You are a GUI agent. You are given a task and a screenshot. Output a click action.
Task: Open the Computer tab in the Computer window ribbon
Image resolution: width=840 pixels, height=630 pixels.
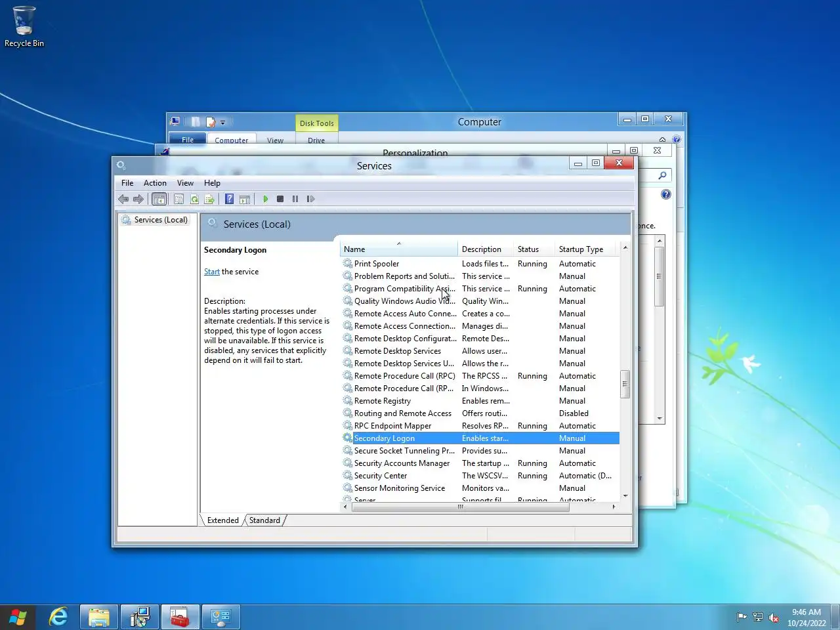tap(231, 140)
